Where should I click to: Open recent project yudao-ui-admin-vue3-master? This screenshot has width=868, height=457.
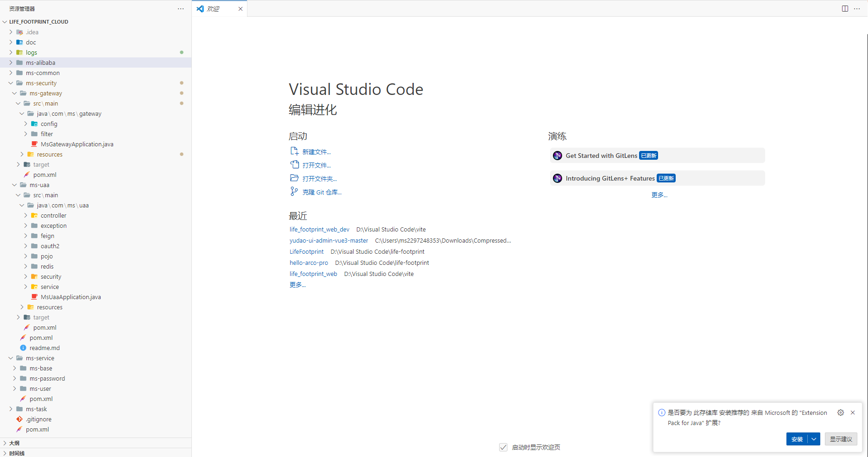[329, 240]
